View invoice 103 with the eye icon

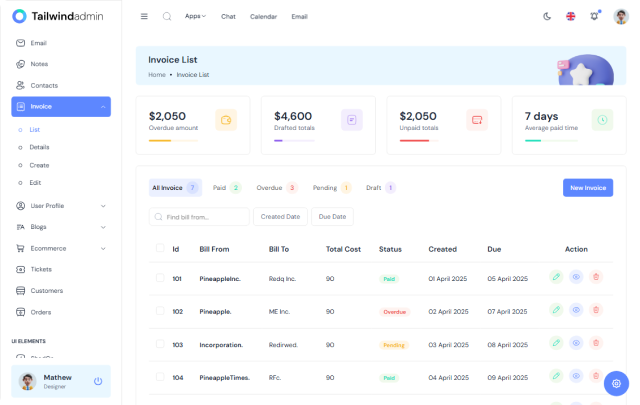576,344
